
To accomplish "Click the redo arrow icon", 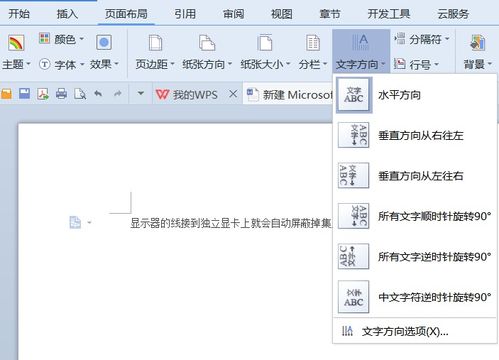I will point(117,94).
